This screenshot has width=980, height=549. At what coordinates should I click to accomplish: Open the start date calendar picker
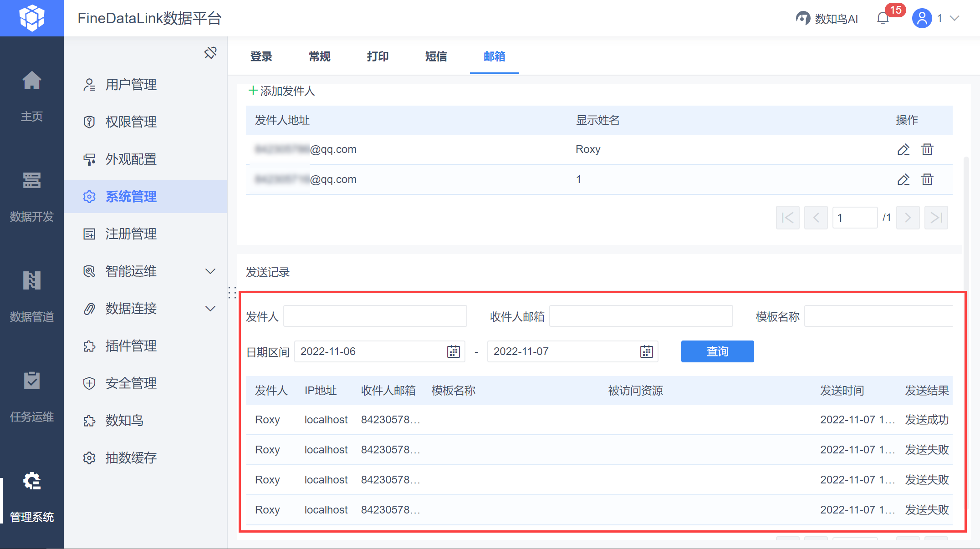coord(453,351)
